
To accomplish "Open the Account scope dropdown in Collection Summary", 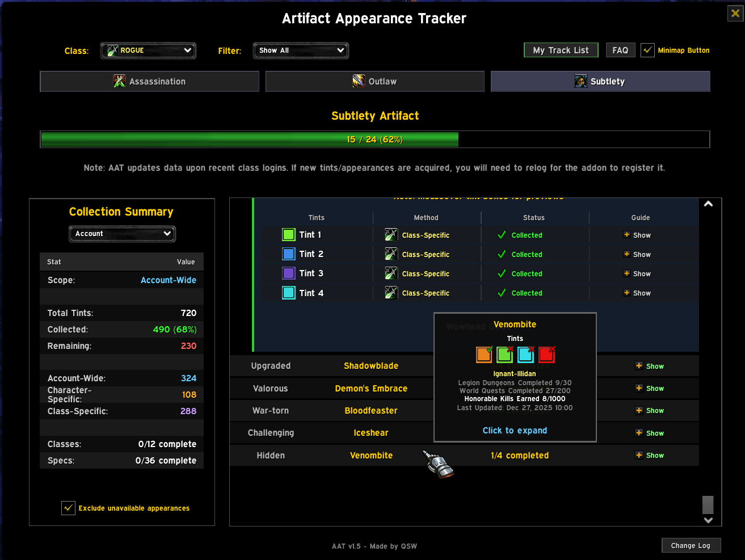I will tap(122, 234).
